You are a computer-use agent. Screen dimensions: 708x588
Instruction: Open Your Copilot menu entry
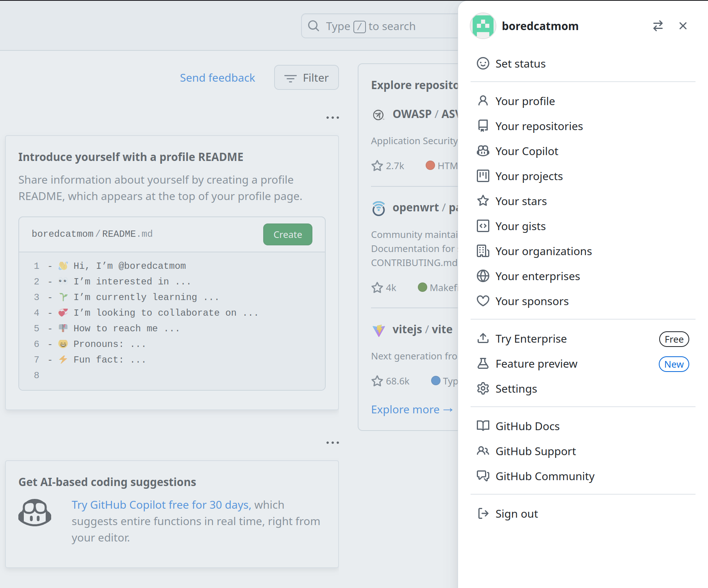click(x=583, y=151)
